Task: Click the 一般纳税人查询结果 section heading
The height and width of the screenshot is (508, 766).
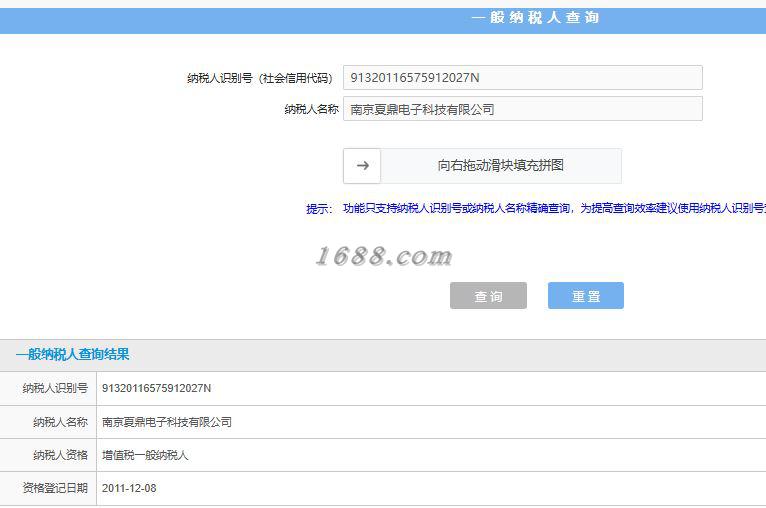Action: [x=73, y=355]
